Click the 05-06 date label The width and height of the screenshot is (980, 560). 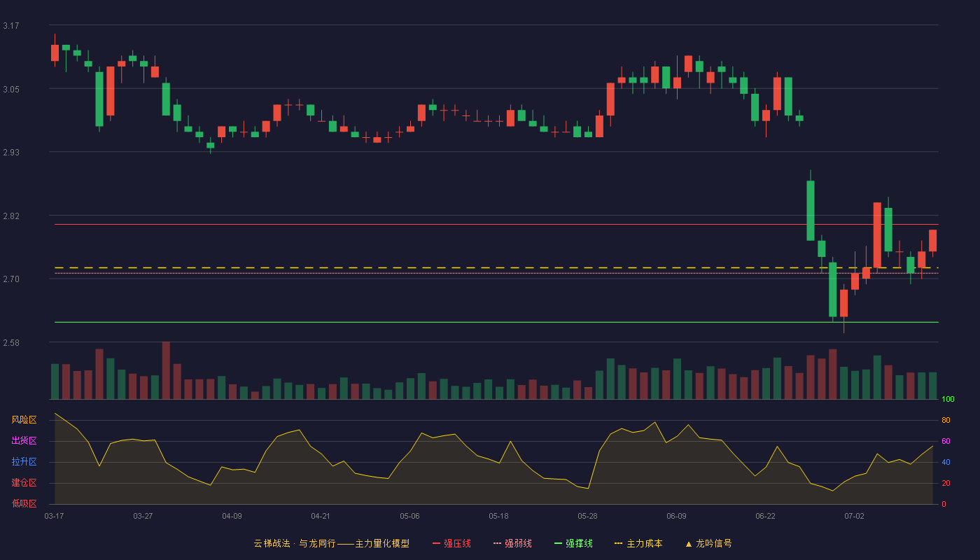pyautogui.click(x=409, y=516)
